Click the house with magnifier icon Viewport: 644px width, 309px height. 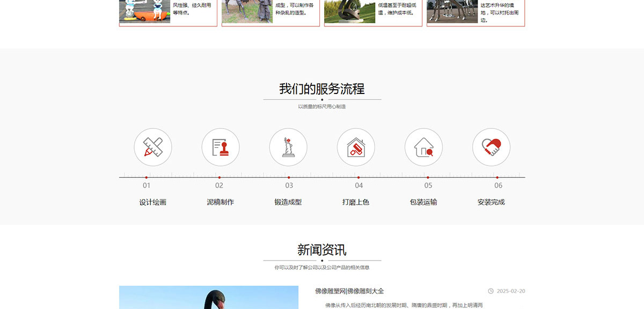tap(423, 147)
